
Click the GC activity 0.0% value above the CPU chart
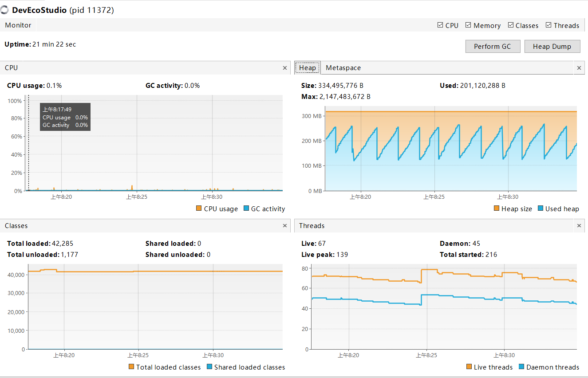[192, 86]
